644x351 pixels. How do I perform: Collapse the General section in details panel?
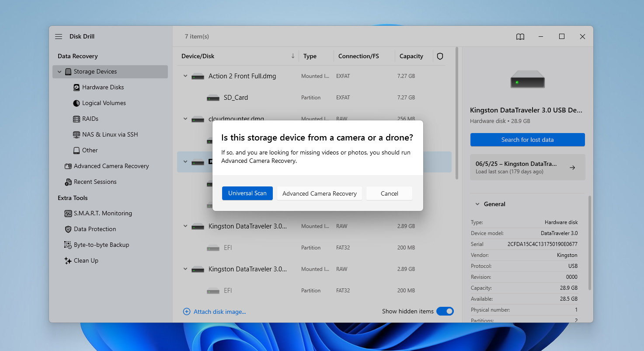coord(476,204)
